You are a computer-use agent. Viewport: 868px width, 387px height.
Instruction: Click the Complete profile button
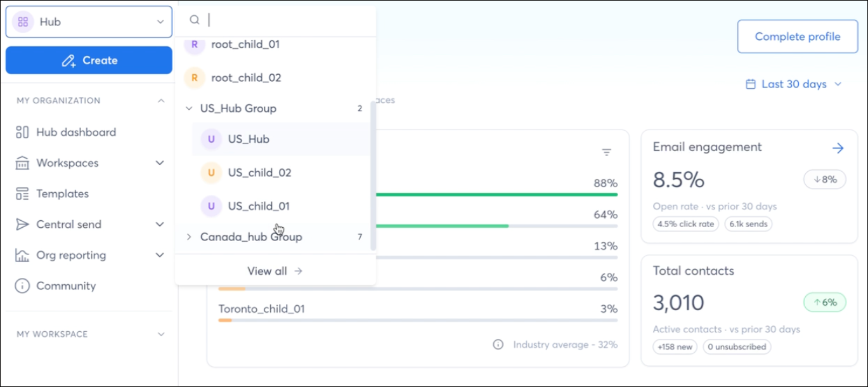(798, 37)
